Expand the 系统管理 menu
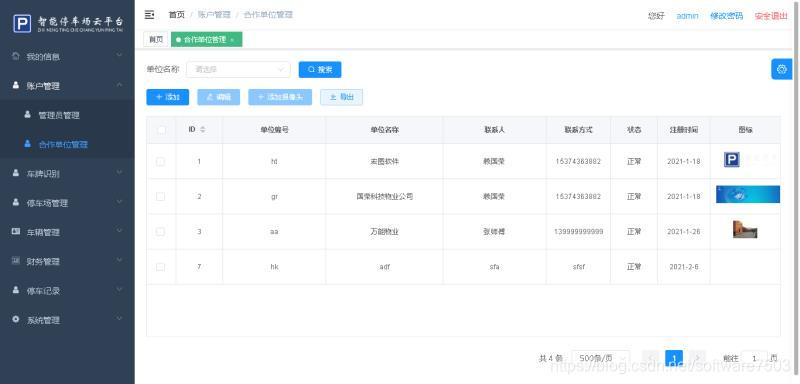Image resolution: width=800 pixels, height=384 pixels. click(x=67, y=320)
